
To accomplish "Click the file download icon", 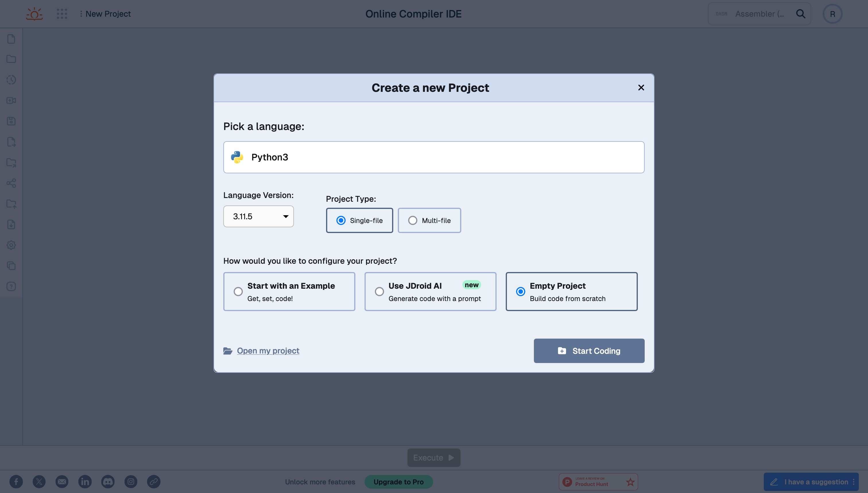I will coord(11,224).
